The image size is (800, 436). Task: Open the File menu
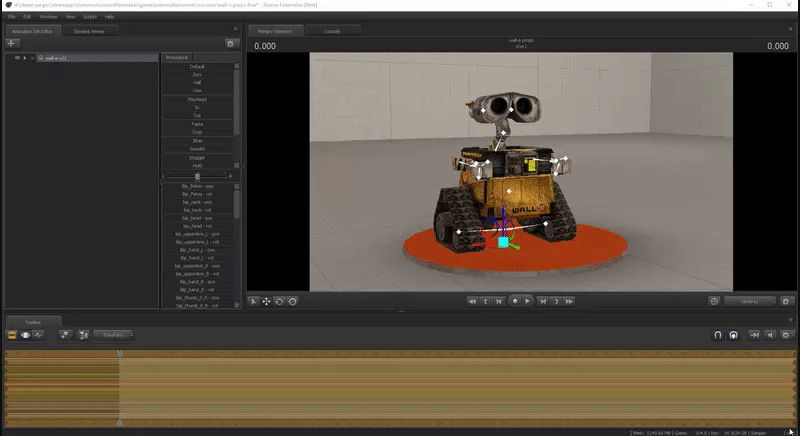[x=12, y=17]
